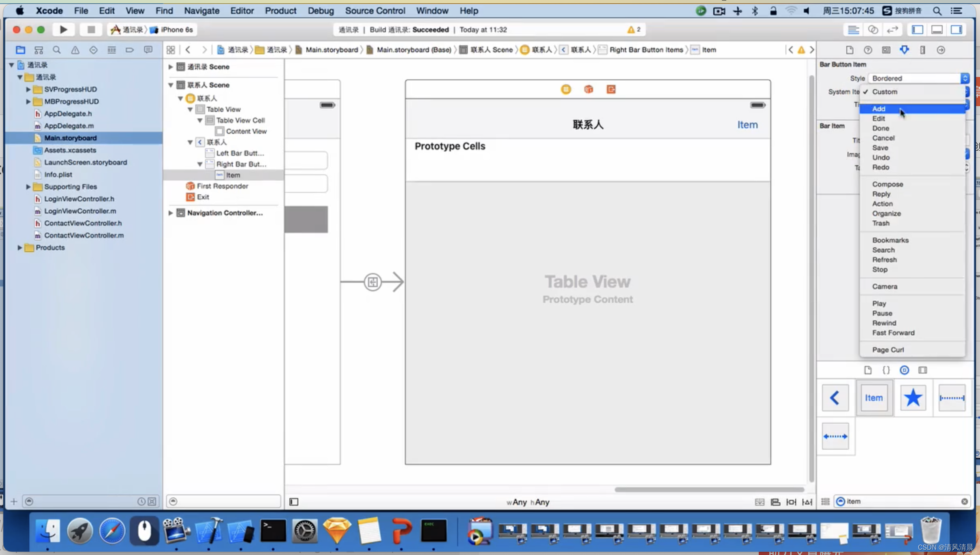
Task: Toggle the document outline panel
Action: click(x=294, y=502)
